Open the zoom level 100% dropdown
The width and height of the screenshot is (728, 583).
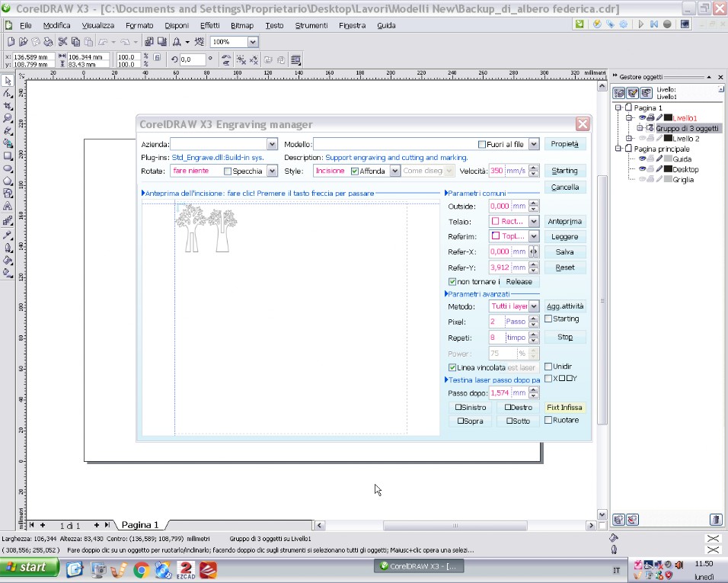pyautogui.click(x=253, y=42)
